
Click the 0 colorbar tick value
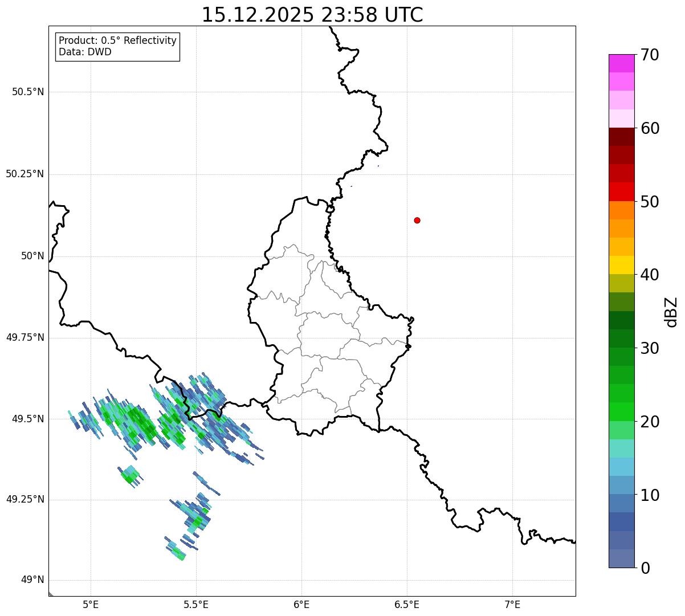click(x=645, y=568)
